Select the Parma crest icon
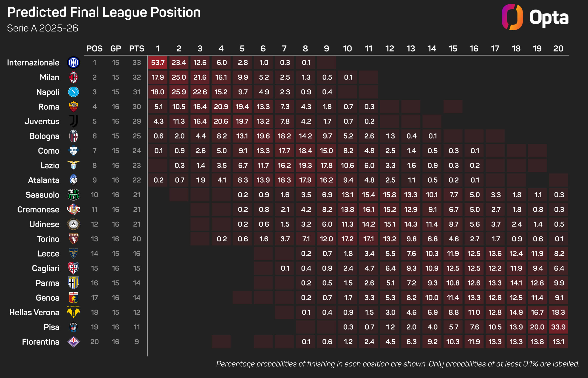588x378 pixels. (73, 283)
